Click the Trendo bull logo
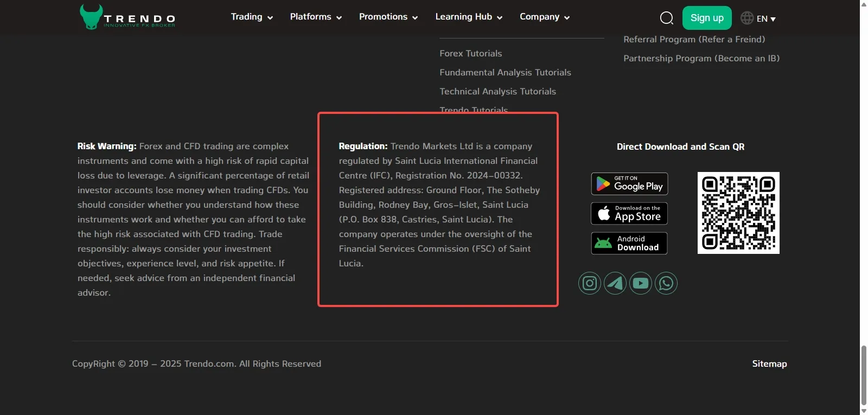 [x=127, y=17]
